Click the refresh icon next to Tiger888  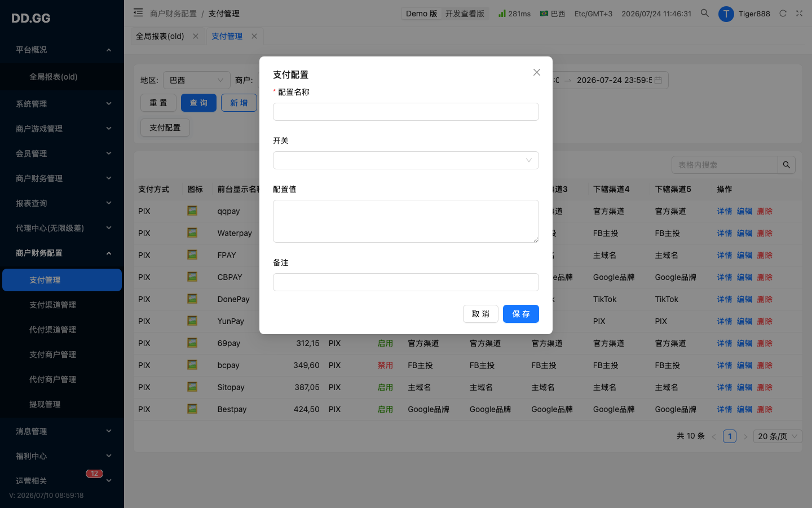783,14
